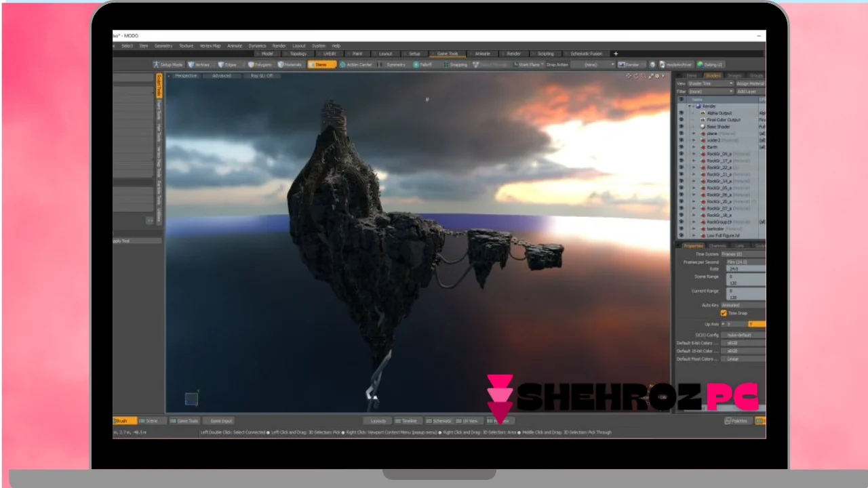868x488 pixels.
Task: Open the Filter (none) dropdown
Action: point(711,91)
